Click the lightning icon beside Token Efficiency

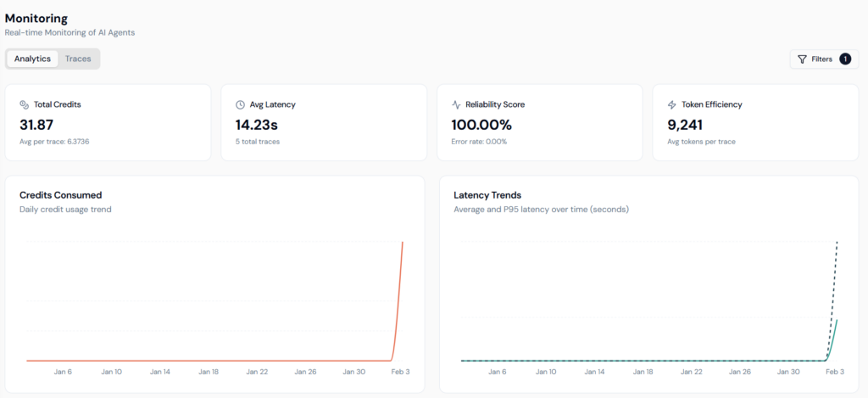[x=672, y=104]
